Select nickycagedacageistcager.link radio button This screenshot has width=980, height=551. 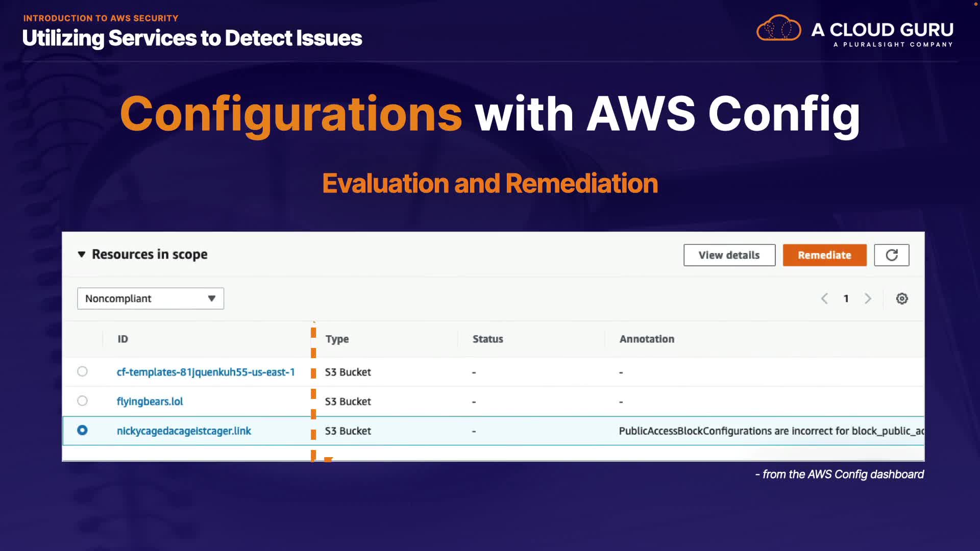[x=82, y=430]
